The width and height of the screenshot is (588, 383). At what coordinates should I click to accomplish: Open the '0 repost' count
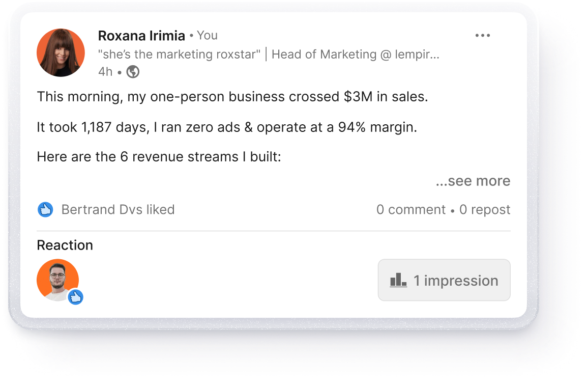tap(484, 209)
